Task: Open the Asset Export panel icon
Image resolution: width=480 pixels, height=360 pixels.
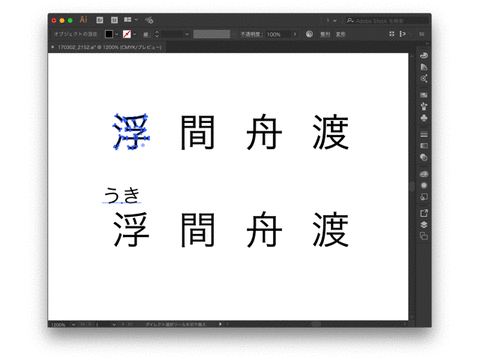Action: click(424, 213)
